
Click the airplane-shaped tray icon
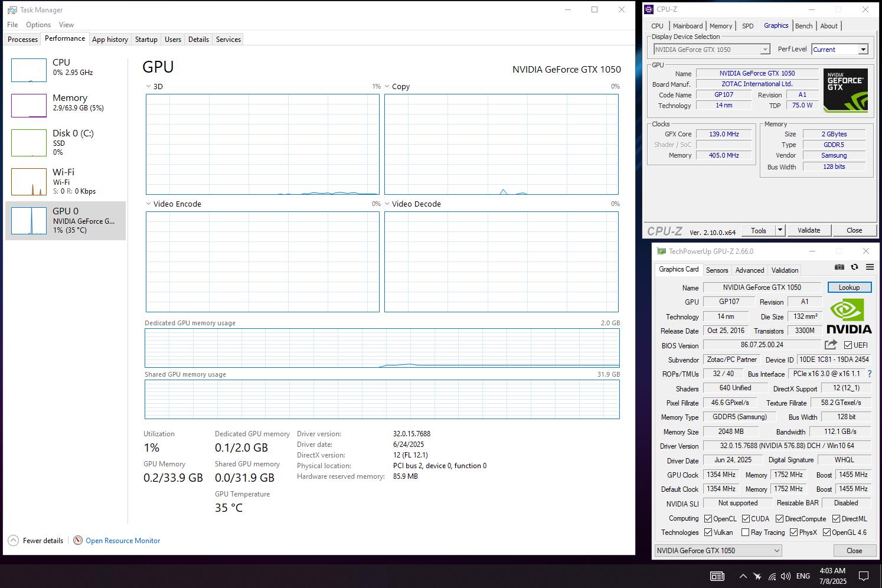pyautogui.click(x=757, y=576)
